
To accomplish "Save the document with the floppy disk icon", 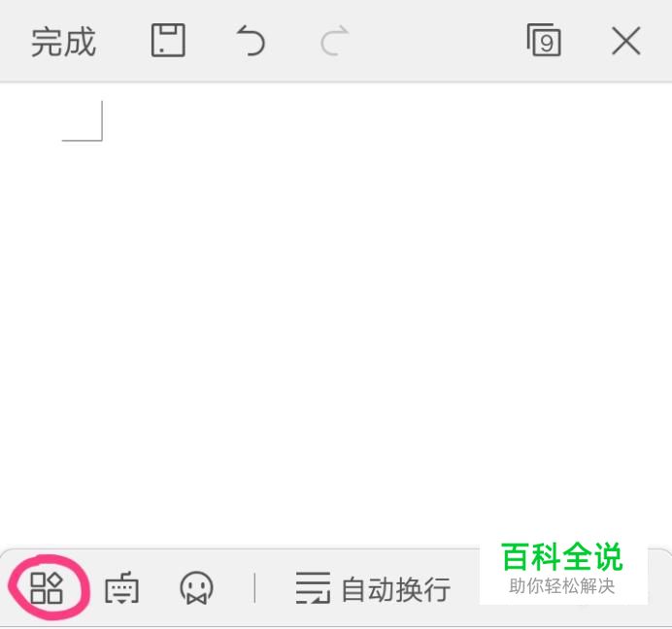I will (168, 40).
